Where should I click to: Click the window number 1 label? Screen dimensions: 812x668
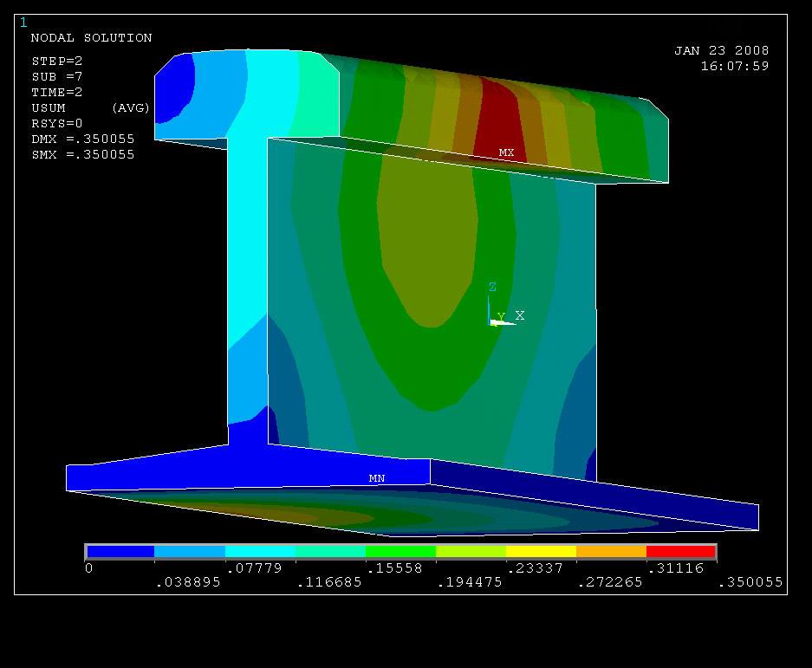[23, 23]
